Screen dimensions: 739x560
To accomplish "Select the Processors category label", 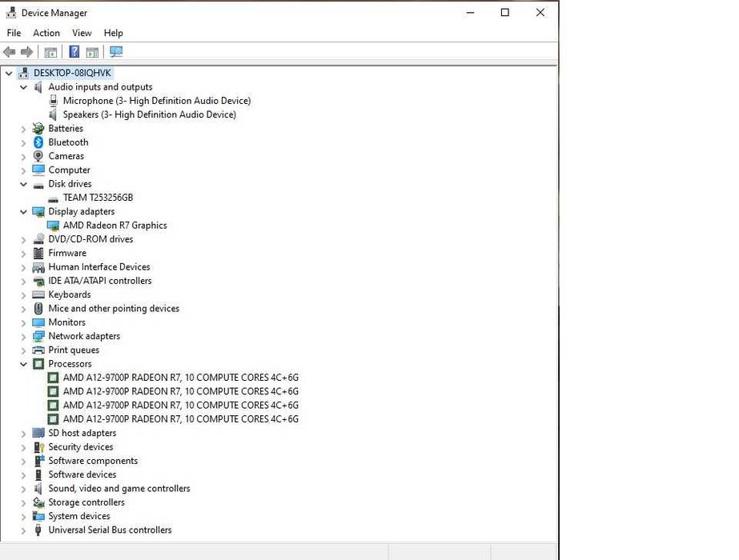I will [70, 364].
